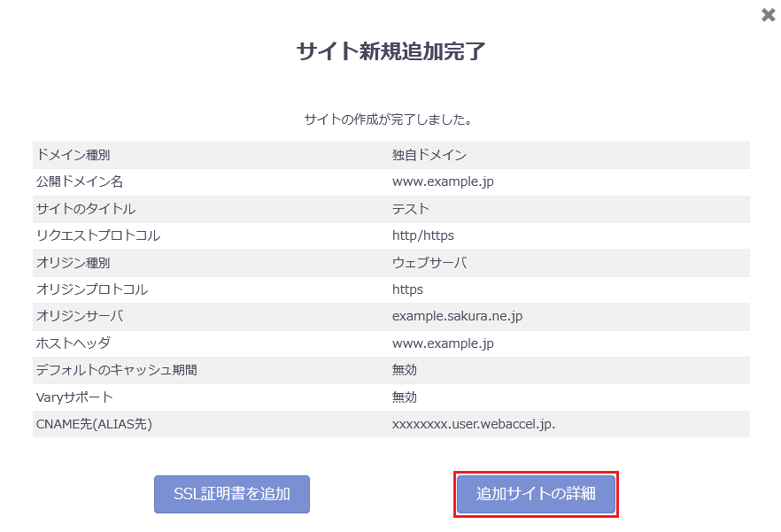Image resolution: width=781 pixels, height=532 pixels.
Task: Click the ホストヘッダ value www.example.jp
Action: point(443,343)
